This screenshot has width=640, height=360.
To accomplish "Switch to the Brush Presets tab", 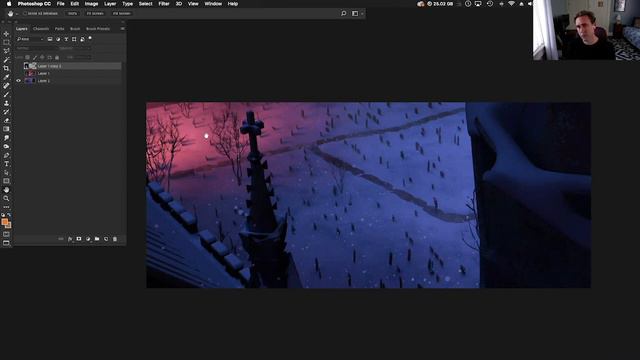I will click(98, 29).
